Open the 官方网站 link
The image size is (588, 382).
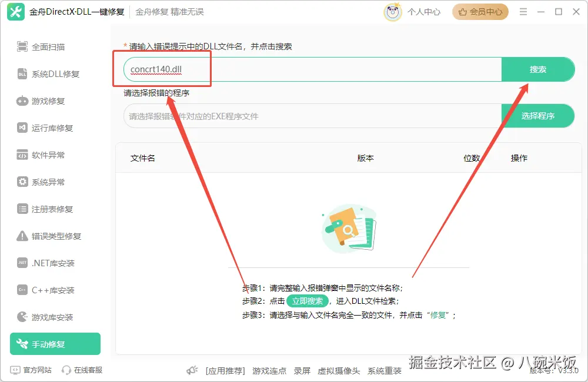[38, 370]
